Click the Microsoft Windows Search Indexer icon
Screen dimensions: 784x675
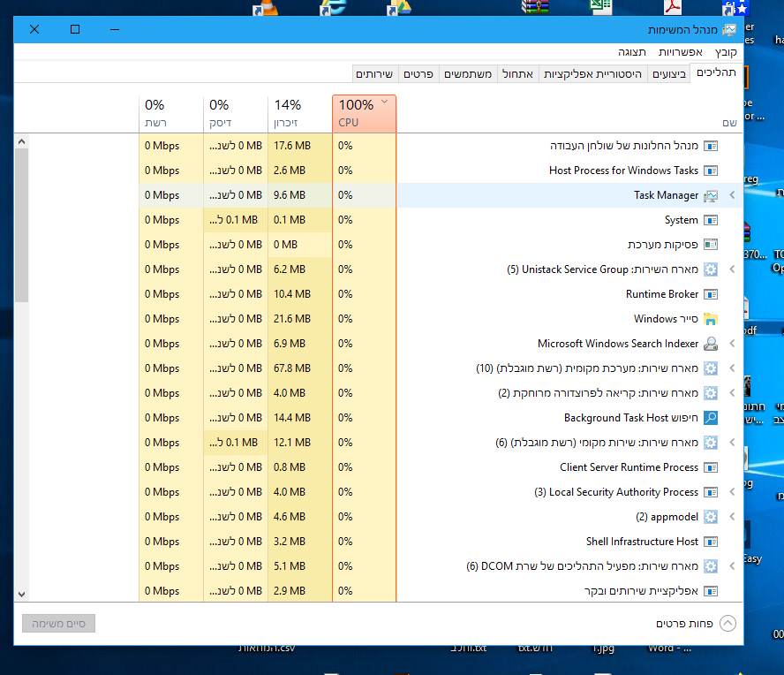pos(711,344)
